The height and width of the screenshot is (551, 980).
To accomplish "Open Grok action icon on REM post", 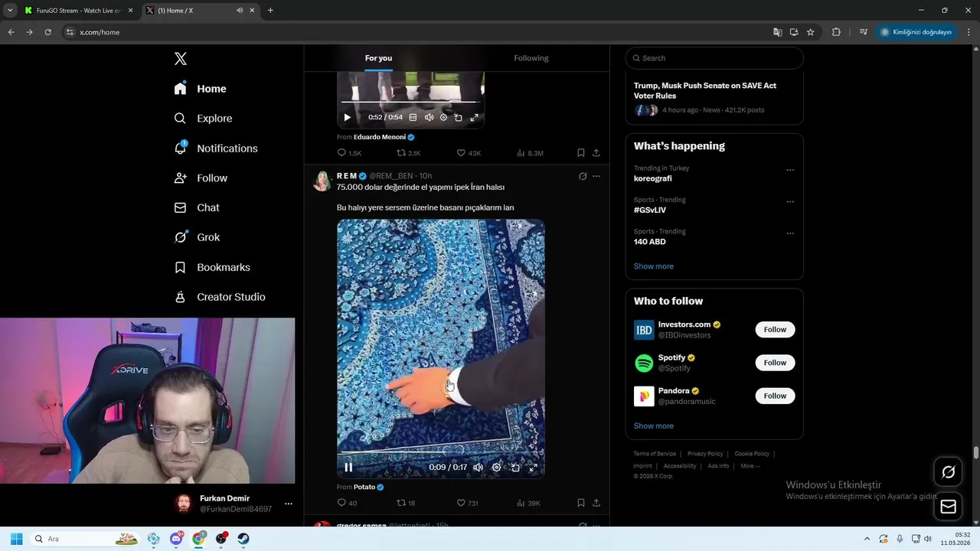I will (583, 176).
